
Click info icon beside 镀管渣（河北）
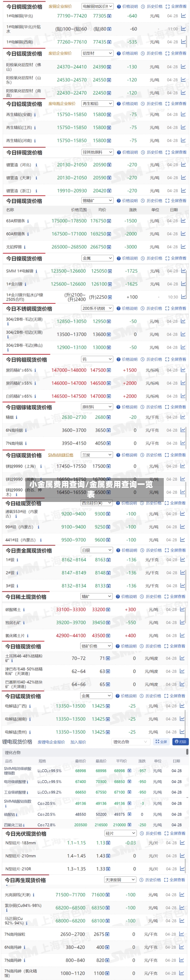tap(36, 165)
